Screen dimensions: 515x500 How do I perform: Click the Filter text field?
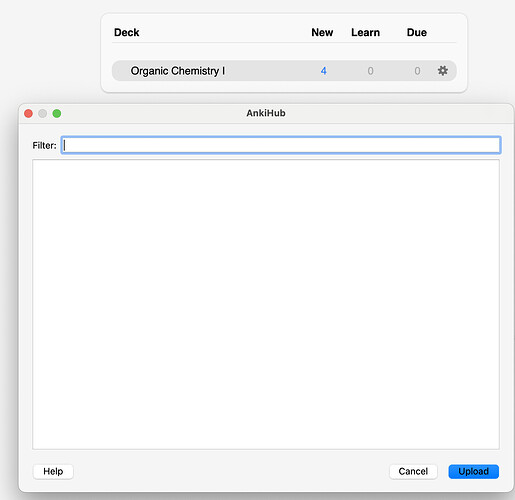[281, 145]
